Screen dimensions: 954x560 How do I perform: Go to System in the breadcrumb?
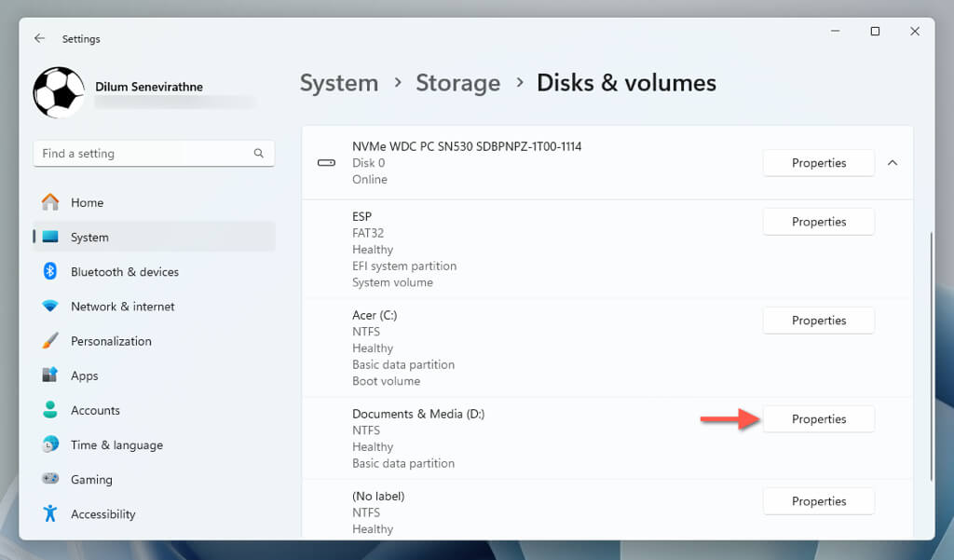tap(339, 83)
